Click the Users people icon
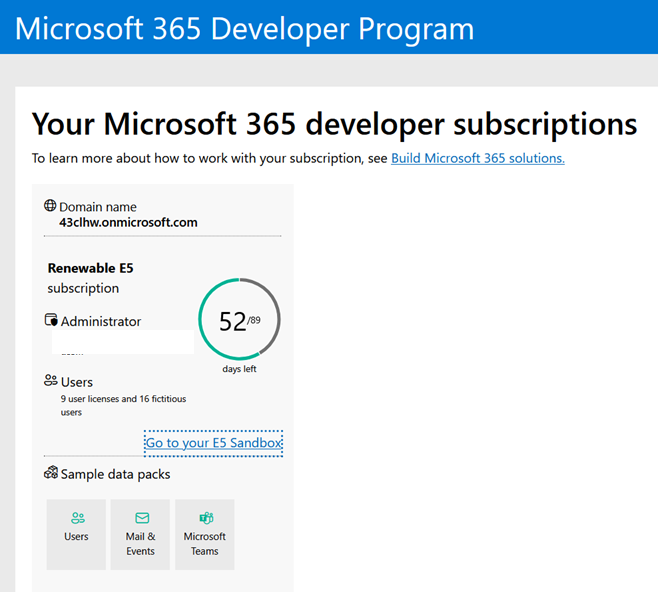The height and width of the screenshot is (592, 658). tap(51, 381)
